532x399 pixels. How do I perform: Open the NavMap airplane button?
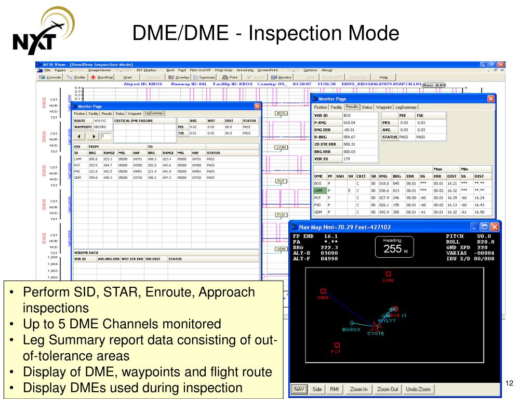102,77
